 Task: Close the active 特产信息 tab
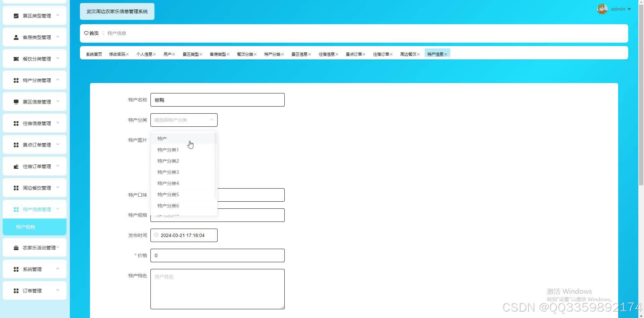coord(446,54)
